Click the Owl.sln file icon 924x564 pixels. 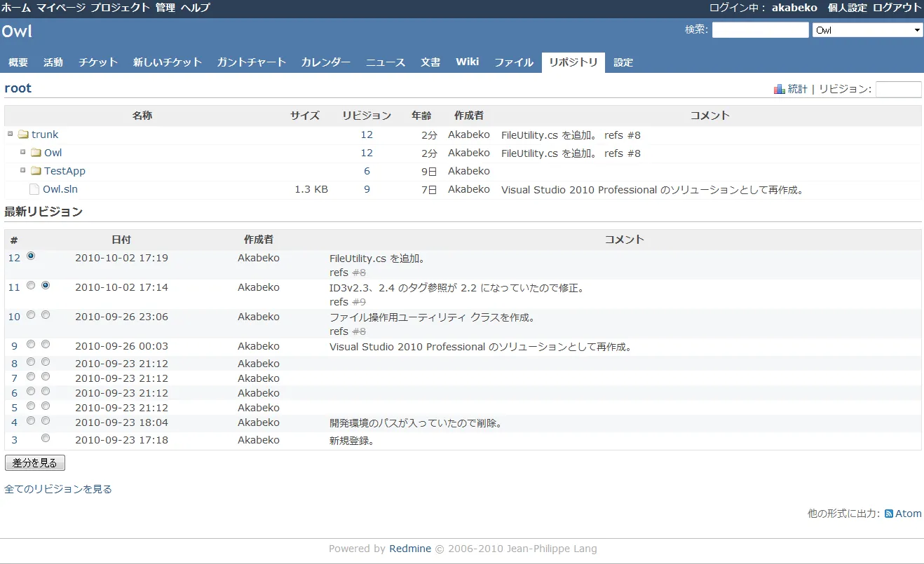[33, 188]
